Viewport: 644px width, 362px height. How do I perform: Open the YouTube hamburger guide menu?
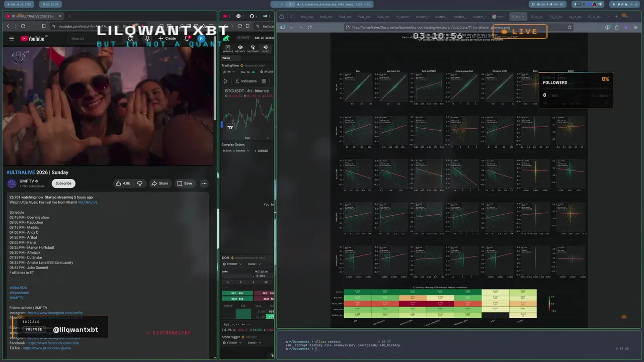[x=12, y=39]
